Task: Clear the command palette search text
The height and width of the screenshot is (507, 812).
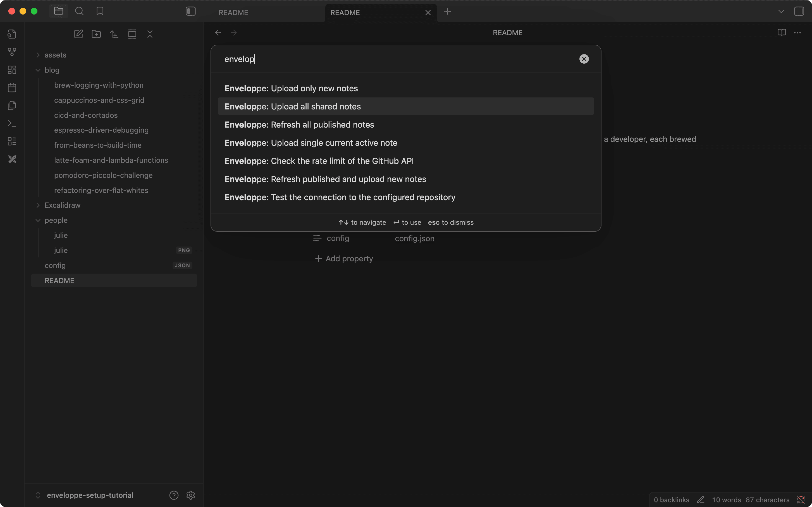Action: [x=584, y=59]
